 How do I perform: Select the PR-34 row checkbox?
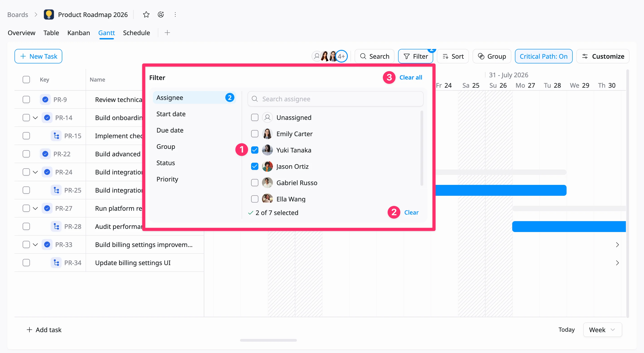click(26, 263)
